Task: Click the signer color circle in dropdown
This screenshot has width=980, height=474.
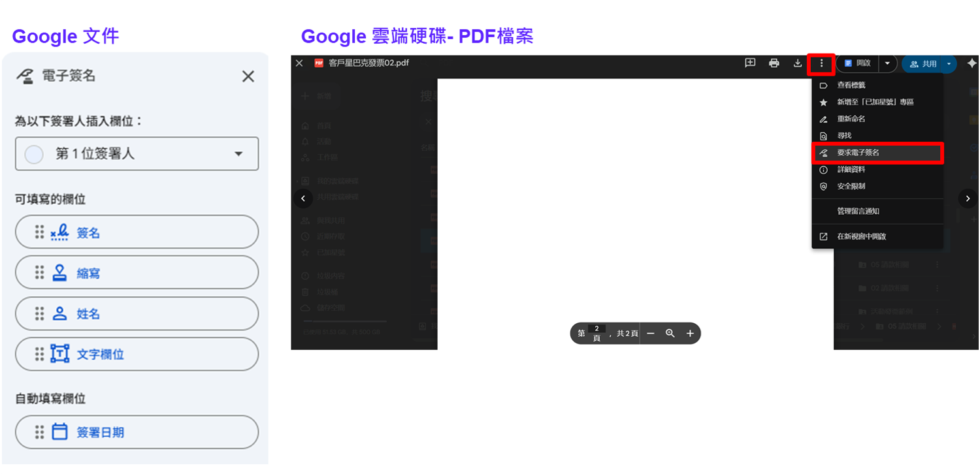Action: tap(33, 154)
